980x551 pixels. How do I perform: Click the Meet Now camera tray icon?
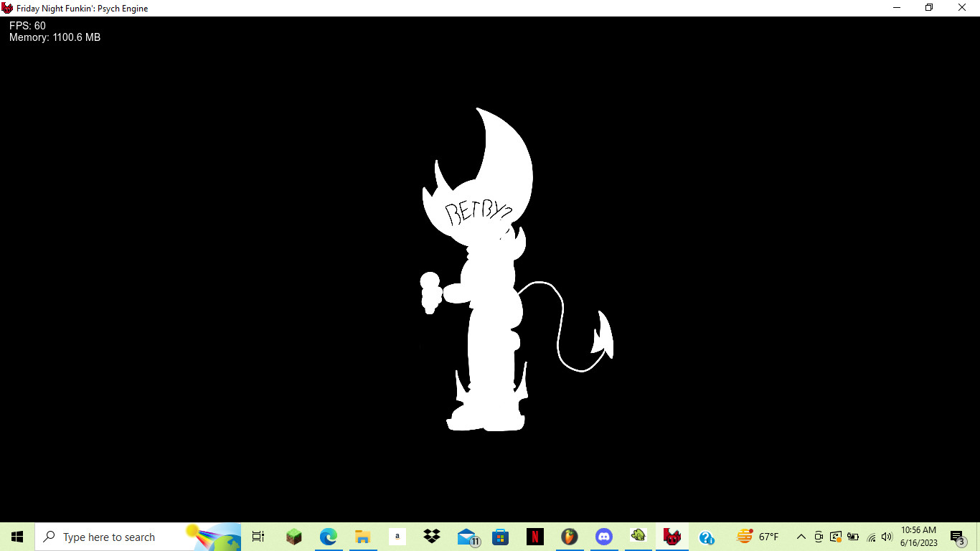pos(819,537)
